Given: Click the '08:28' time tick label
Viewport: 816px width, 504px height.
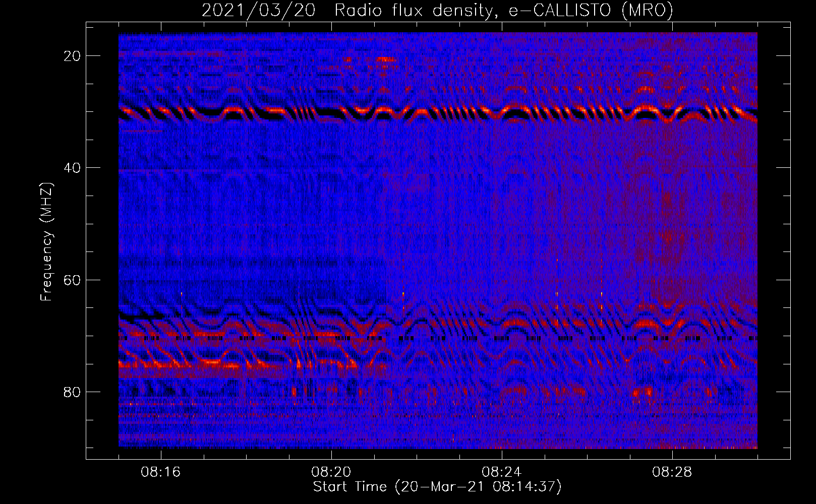Looking at the screenshot, I should pos(672,472).
